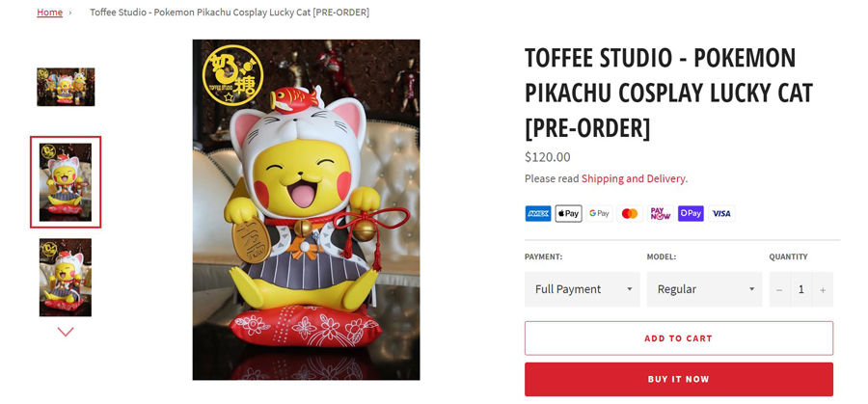Click the Apple Pay icon
The height and width of the screenshot is (404, 868).
[568, 213]
